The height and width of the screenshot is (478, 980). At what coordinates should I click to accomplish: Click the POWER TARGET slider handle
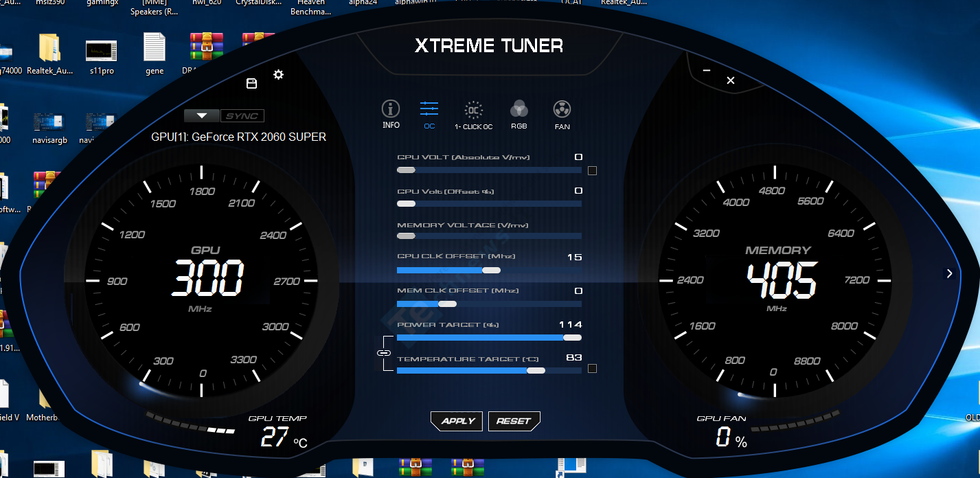coord(571,337)
